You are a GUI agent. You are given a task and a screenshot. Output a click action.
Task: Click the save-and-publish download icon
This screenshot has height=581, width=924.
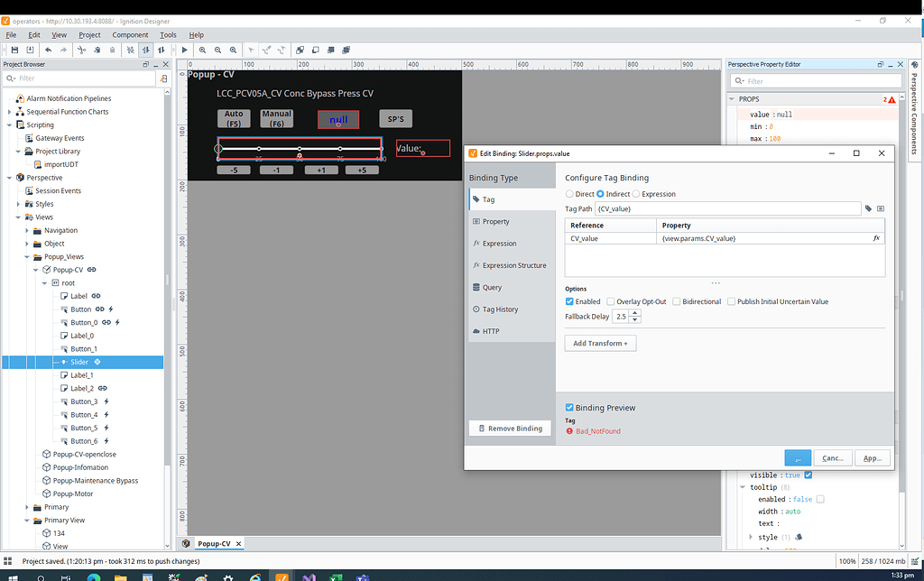tap(30, 51)
